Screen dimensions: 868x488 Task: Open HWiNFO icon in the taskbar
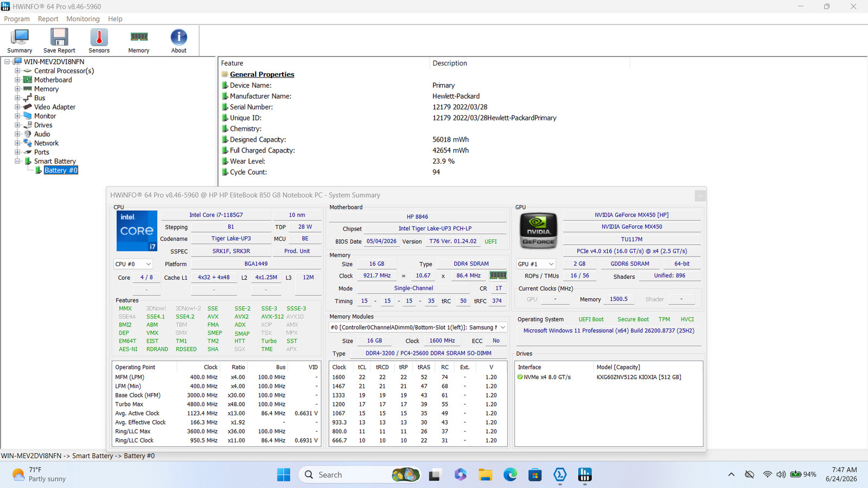585,475
